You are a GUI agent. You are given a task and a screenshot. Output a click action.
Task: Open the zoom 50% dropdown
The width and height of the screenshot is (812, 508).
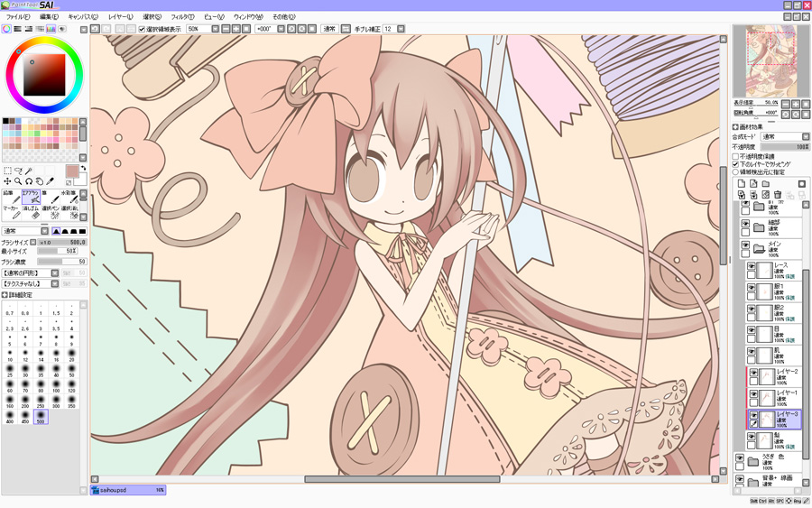click(x=202, y=29)
